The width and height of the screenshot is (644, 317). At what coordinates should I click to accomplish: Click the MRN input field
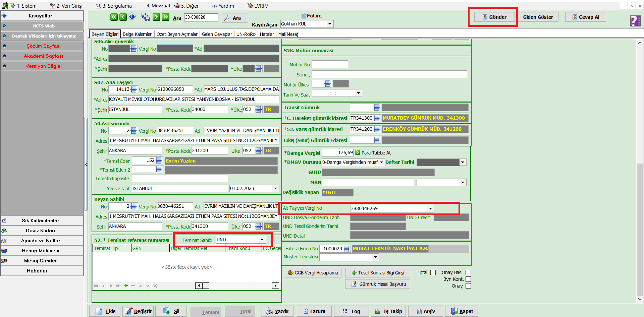[368, 183]
